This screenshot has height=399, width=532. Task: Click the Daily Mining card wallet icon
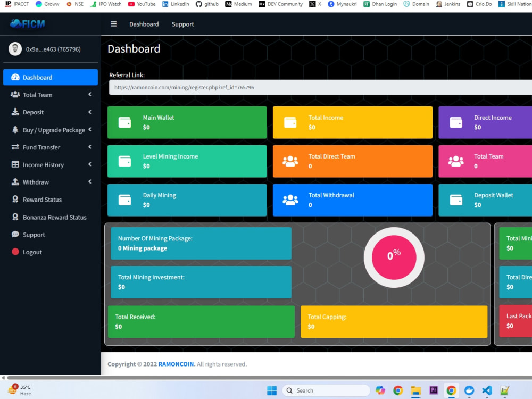(x=124, y=200)
